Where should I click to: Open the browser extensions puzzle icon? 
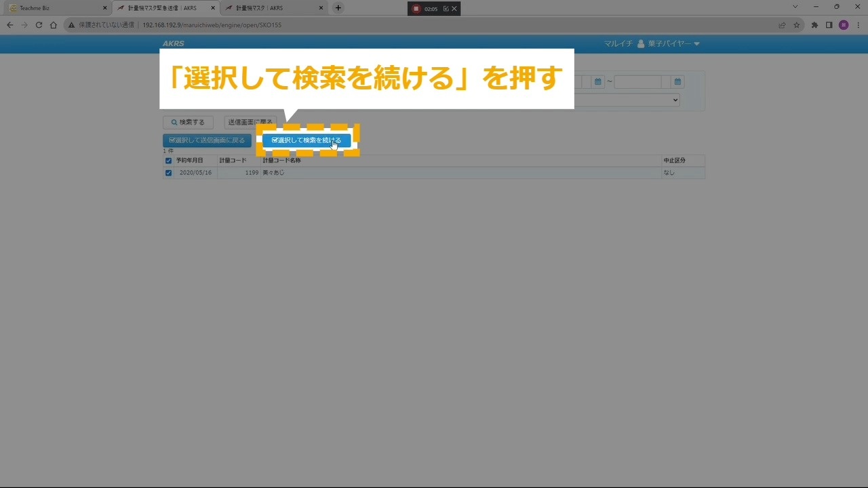click(814, 25)
